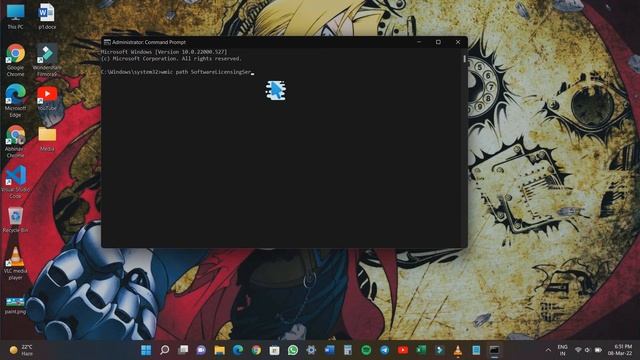Open Wi-Fi, volume and battery quick settings

click(x=588, y=350)
